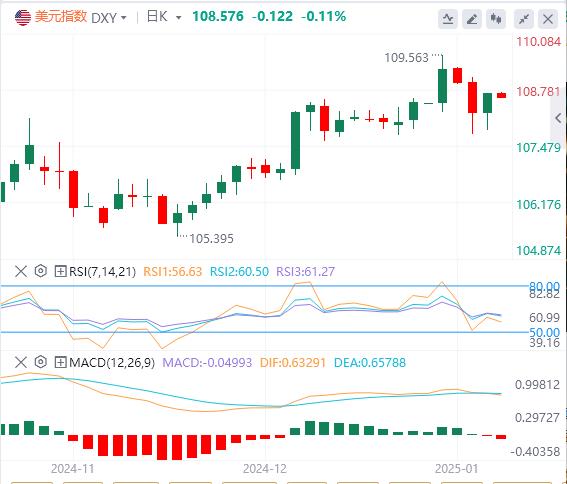Select the drawing pencil tool

pyautogui.click(x=472, y=19)
